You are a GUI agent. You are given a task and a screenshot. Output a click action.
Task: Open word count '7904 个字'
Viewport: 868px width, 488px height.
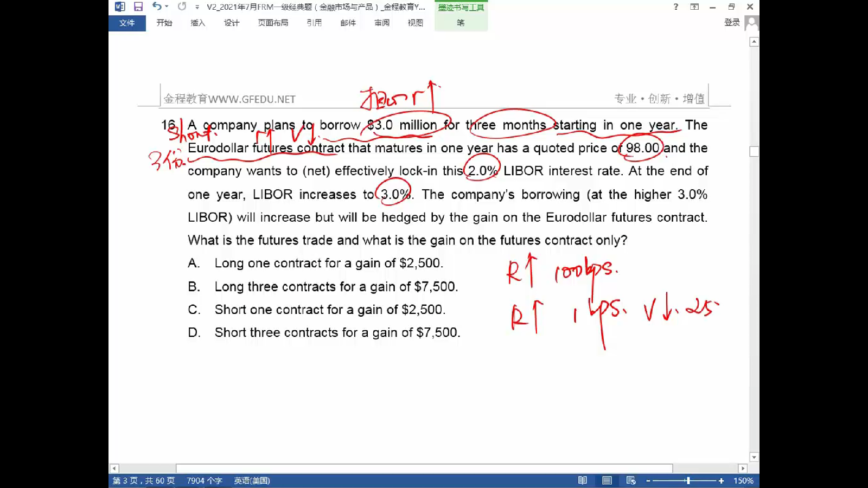coord(205,480)
